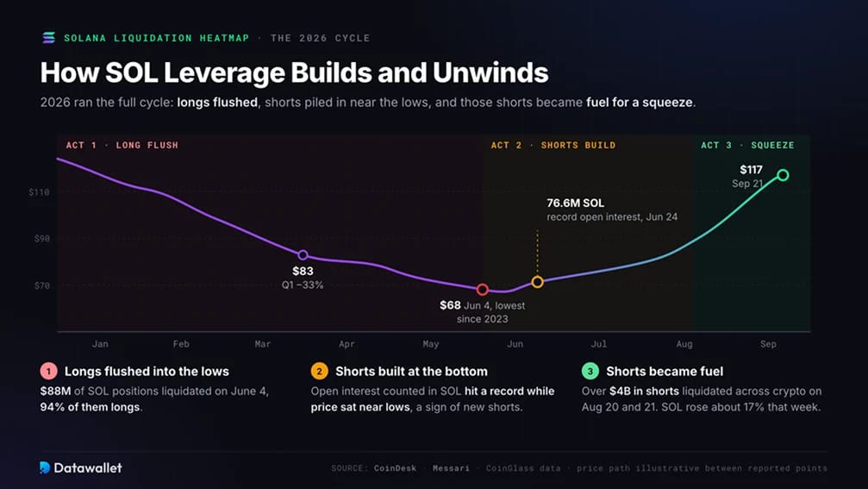The width and height of the screenshot is (868, 489).
Task: Select the green $117 Sep 21 data point
Action: coord(782,175)
